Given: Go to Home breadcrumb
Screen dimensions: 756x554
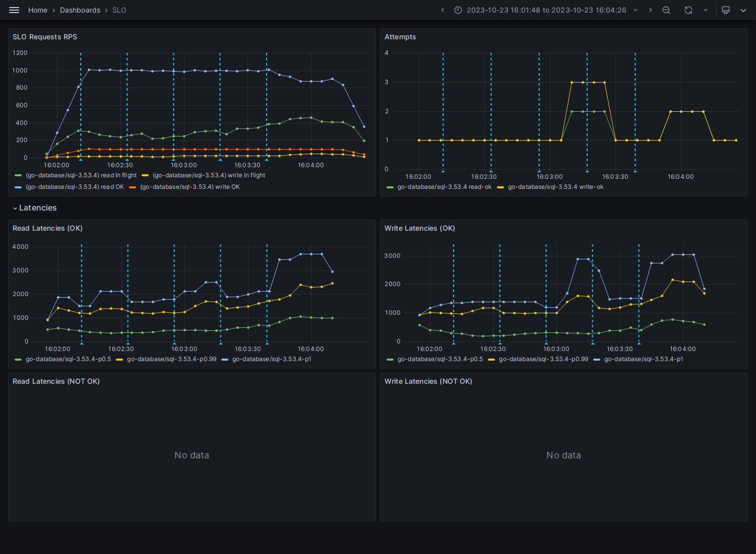Looking at the screenshot, I should (x=38, y=10).
